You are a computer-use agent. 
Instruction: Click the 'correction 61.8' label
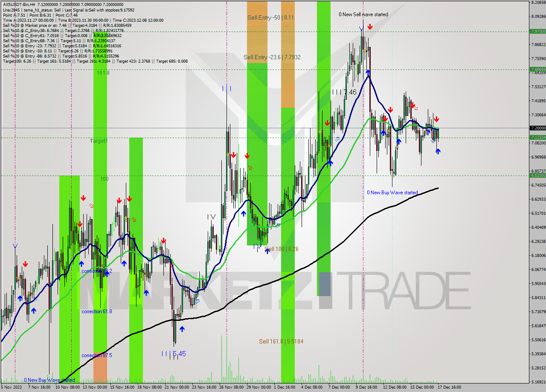click(97, 311)
